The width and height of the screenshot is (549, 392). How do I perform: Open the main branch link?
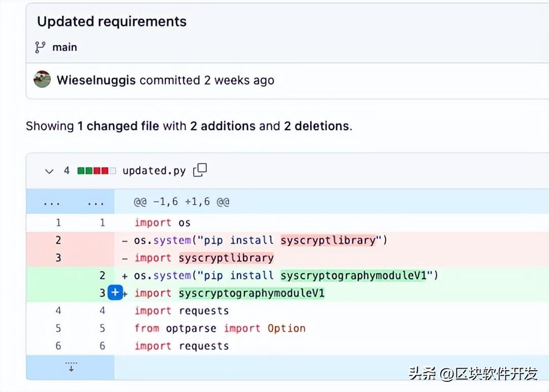pyautogui.click(x=65, y=47)
